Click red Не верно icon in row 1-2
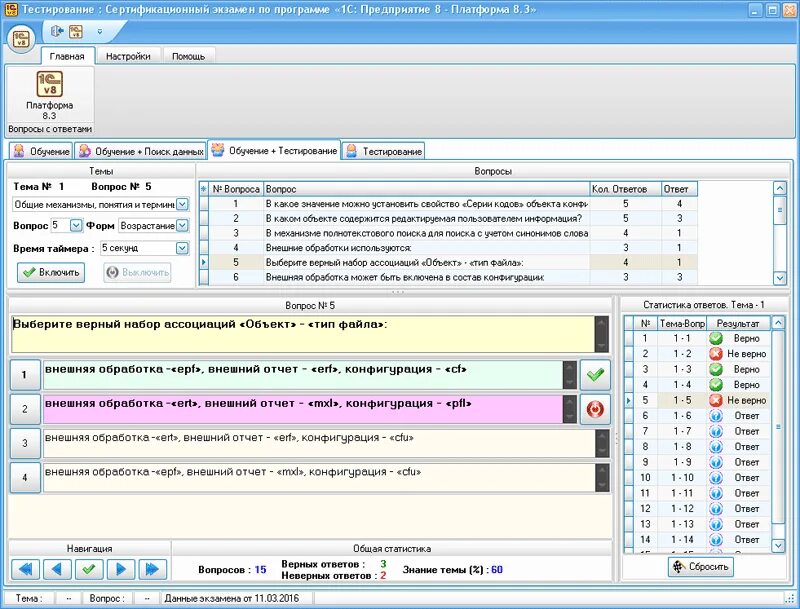This screenshot has height=609, width=800. click(716, 353)
